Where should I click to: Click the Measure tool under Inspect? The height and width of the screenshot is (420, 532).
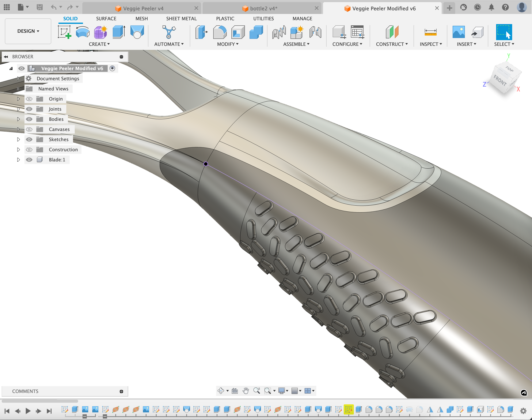(x=430, y=32)
